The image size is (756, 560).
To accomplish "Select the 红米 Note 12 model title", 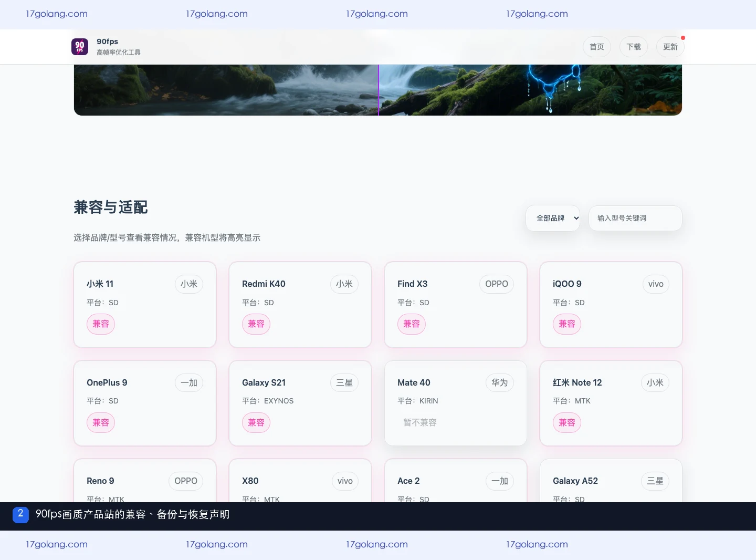I will pyautogui.click(x=577, y=382).
